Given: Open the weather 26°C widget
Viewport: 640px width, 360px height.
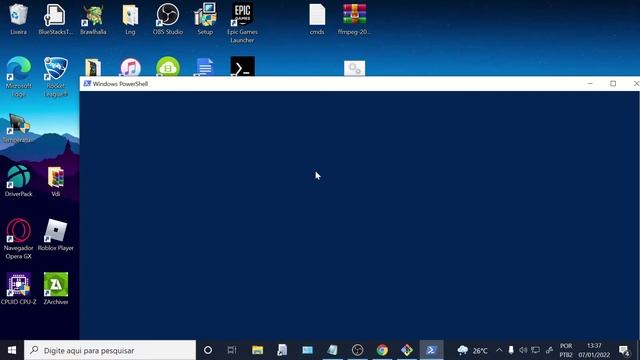Looking at the screenshot, I should coord(472,350).
